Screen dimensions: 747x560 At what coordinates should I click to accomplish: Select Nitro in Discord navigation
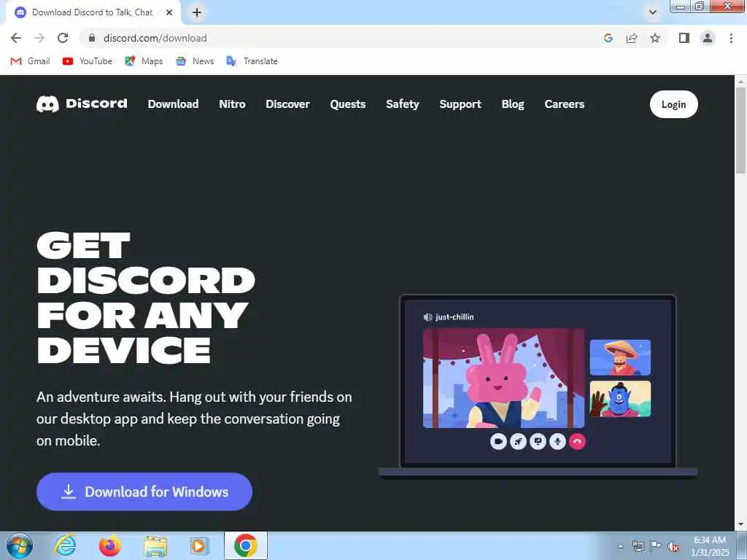tap(232, 104)
